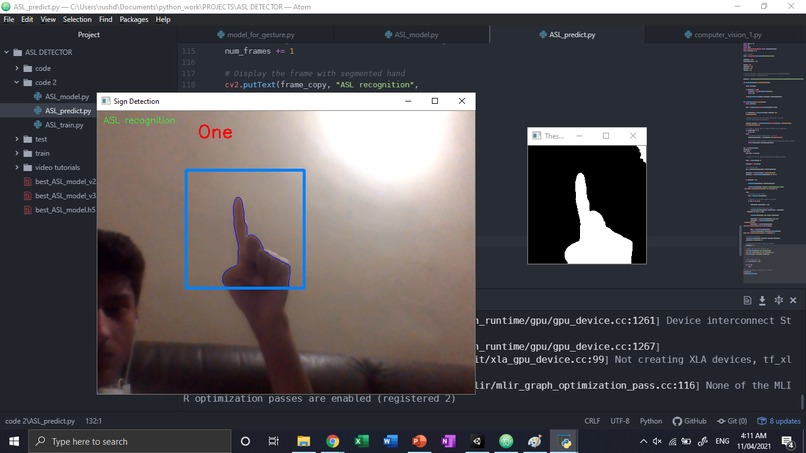Click the cursor position 132:1 indicator

point(94,421)
